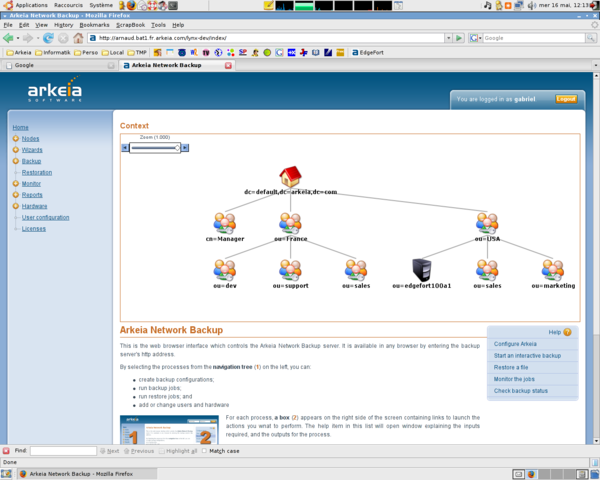This screenshot has width=600, height=480.
Task: Close the Arkeia Network Backup tab
Action: (x=228, y=65)
